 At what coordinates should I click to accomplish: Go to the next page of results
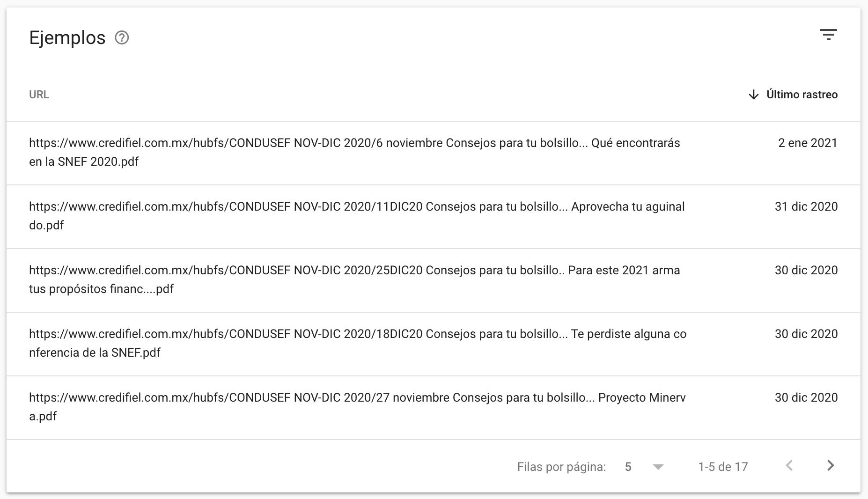click(830, 466)
